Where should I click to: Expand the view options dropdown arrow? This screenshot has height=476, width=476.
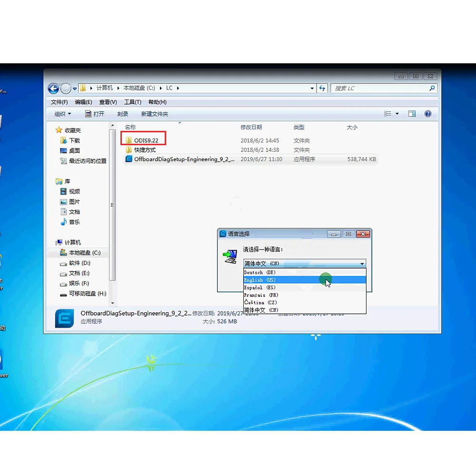pos(397,114)
